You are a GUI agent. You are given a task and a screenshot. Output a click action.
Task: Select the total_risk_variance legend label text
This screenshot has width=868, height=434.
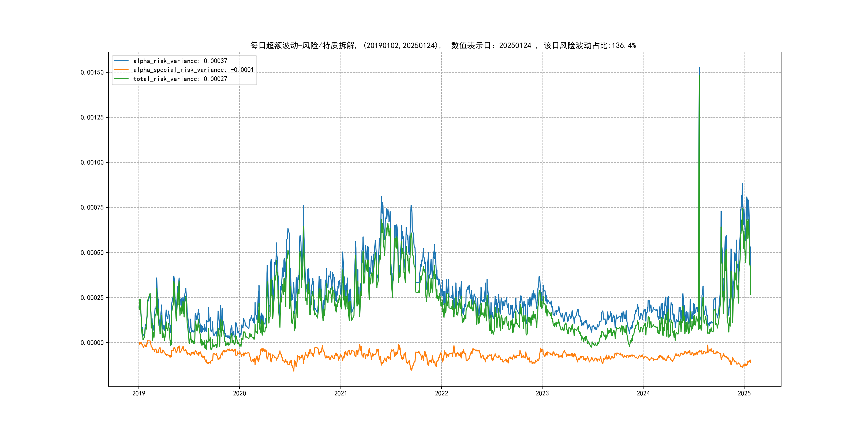[x=180, y=79]
